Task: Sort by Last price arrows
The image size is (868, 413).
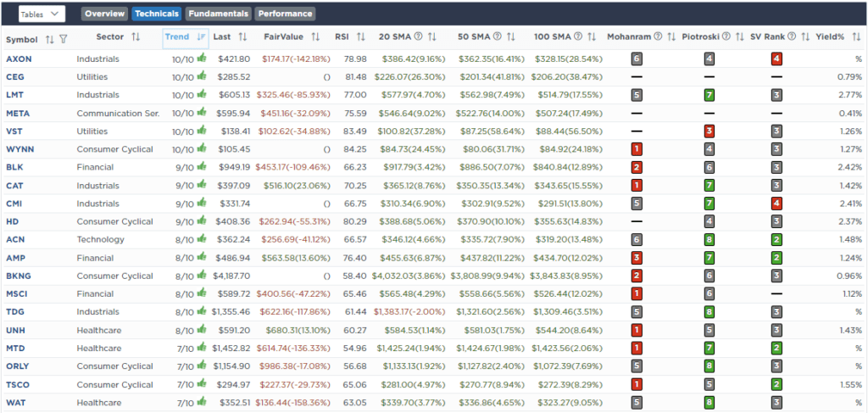Action: pyautogui.click(x=242, y=37)
